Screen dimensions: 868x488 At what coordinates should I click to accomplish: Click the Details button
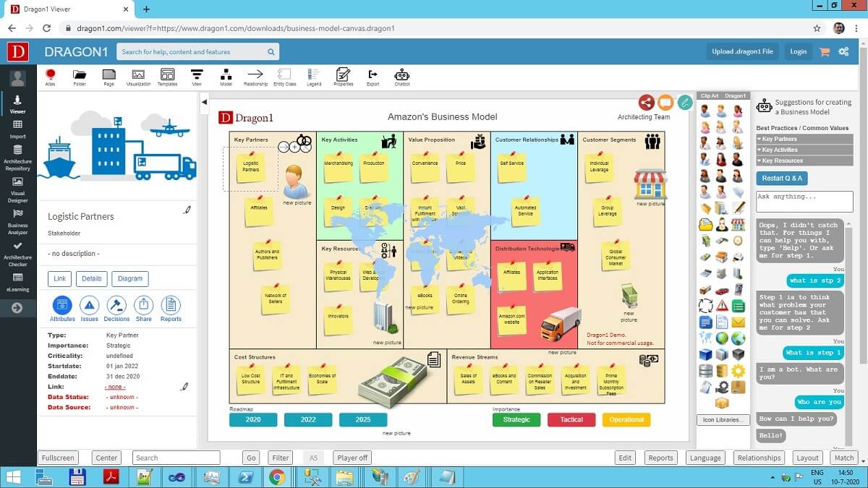pos(92,278)
